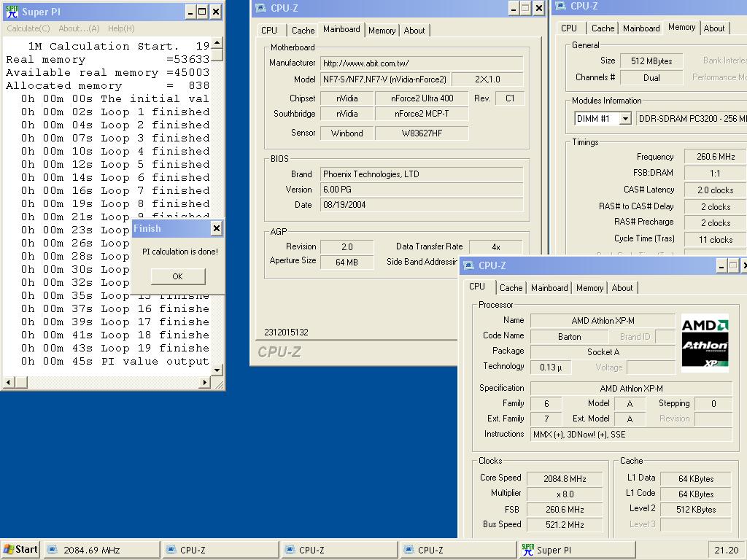This screenshot has height=560, width=747.
Task: Click the Super PI horizontal scroll left arrow
Action: coord(9,382)
